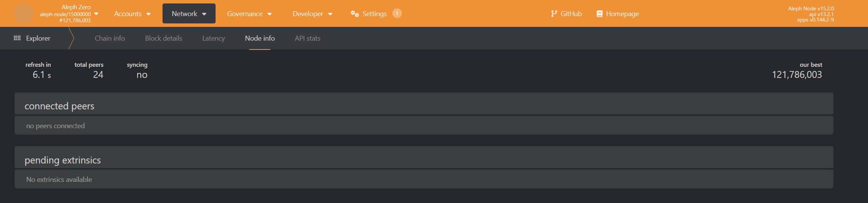
Task: Open the Homepage link
Action: 622,14
